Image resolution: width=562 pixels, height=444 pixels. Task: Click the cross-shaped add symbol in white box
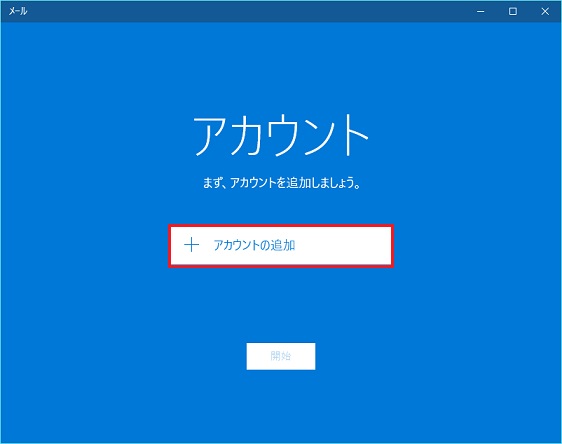tap(191, 245)
